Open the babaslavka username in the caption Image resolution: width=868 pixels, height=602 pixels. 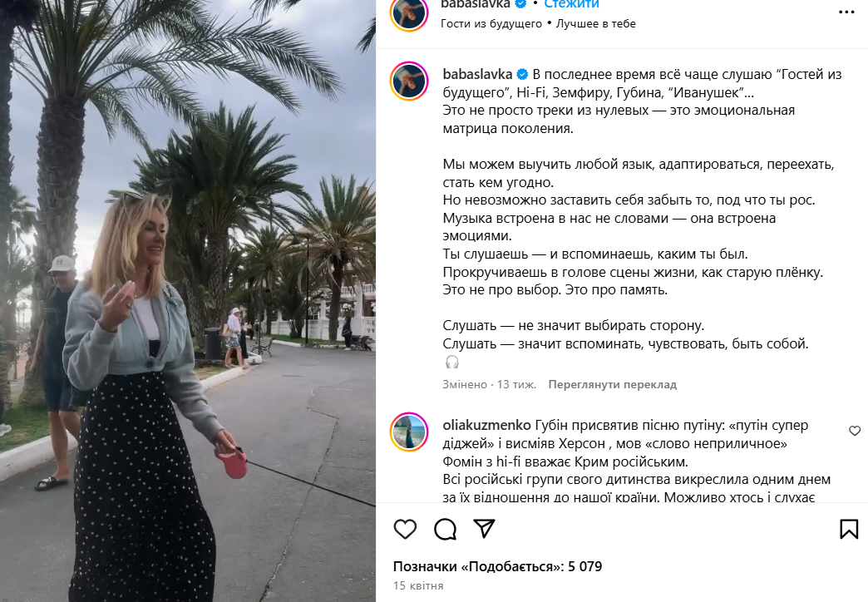click(x=478, y=74)
